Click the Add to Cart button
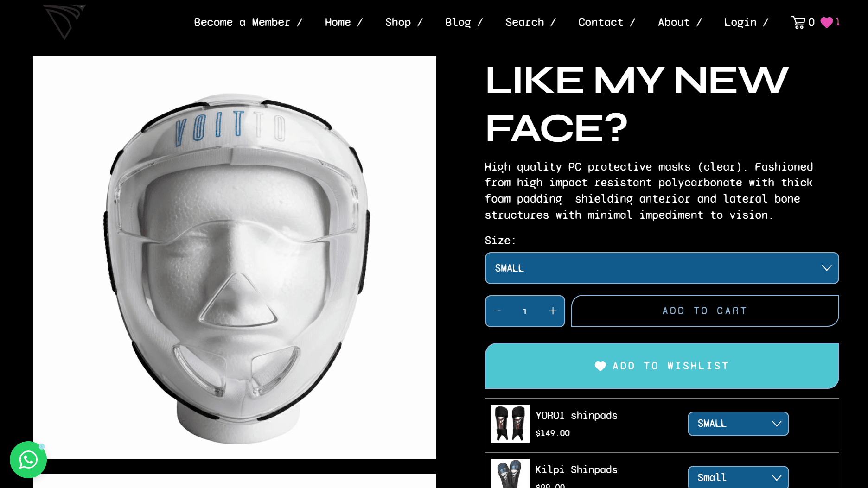The height and width of the screenshot is (488, 868). (x=705, y=311)
